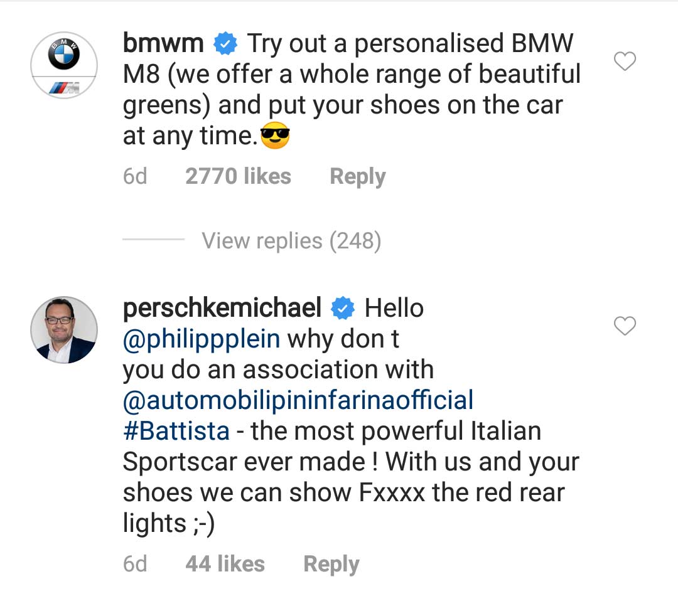Select the #Battista hashtag
The image size is (678, 616).
176,431
